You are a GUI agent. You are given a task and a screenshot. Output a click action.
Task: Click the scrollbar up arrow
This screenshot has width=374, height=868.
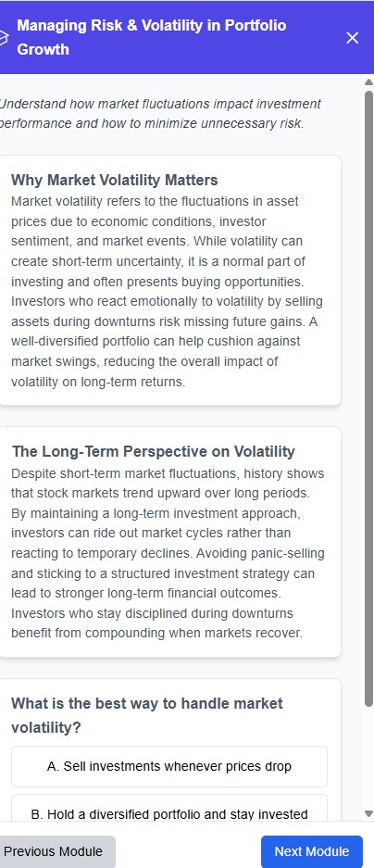pos(369,82)
